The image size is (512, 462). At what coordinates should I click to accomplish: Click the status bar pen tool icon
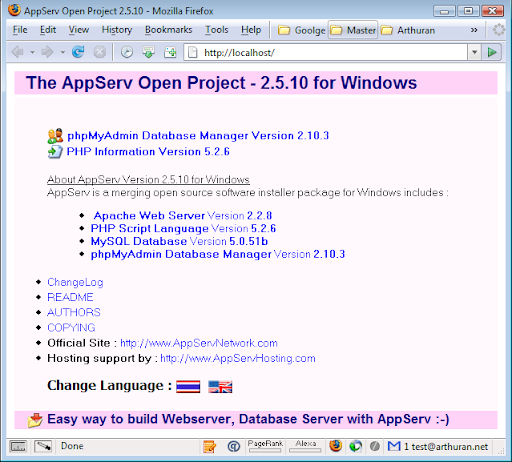[x=43, y=446]
